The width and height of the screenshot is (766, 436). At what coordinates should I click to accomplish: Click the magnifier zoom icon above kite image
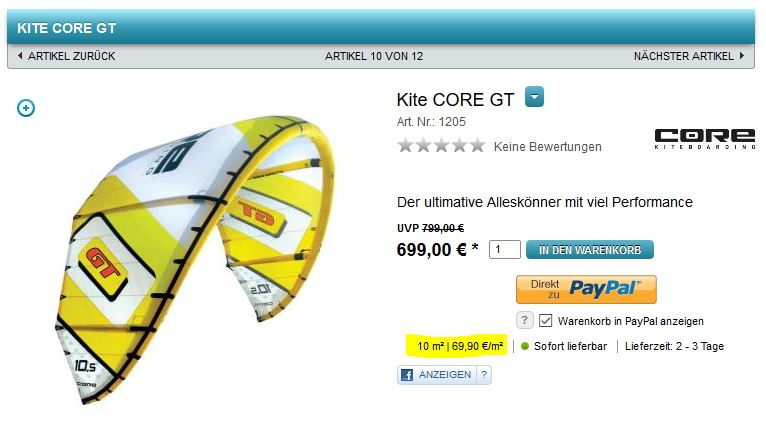point(26,108)
